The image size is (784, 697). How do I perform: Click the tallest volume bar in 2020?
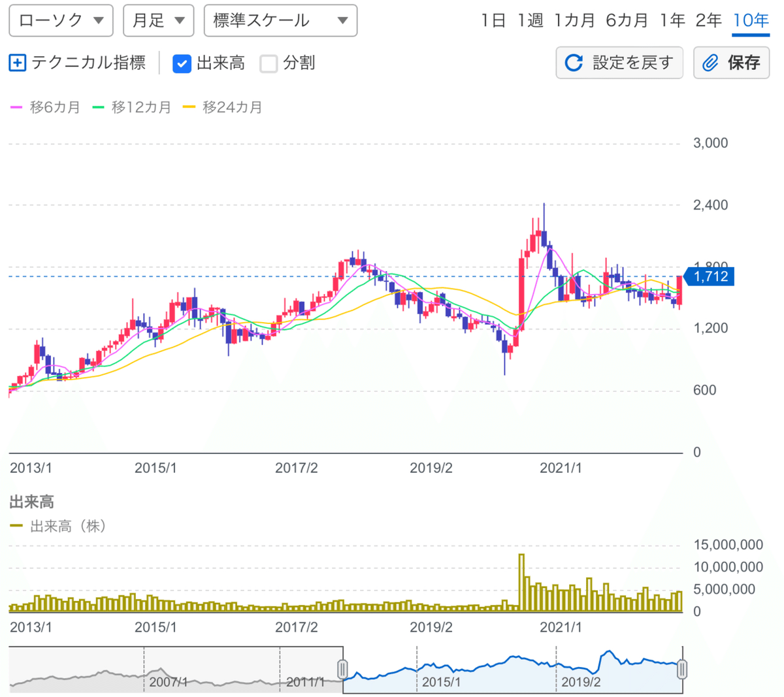521,583
